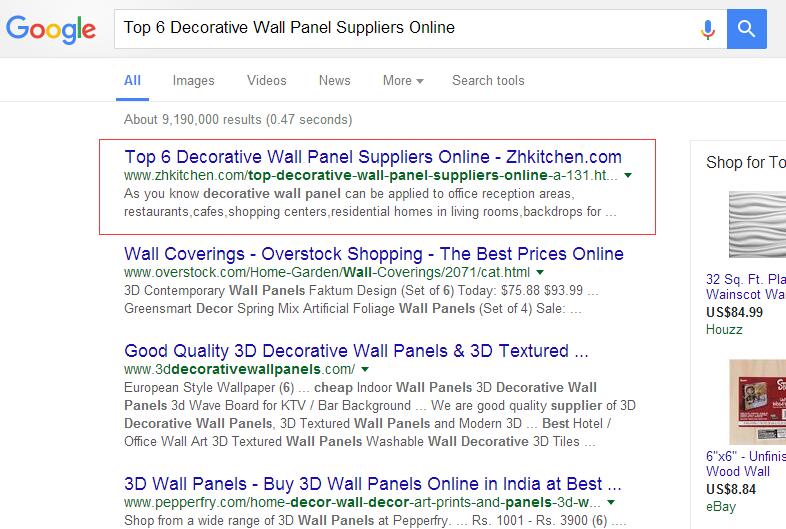Expand dropdown arrow beside pepperfry.com URL
786x529 pixels.
(x=611, y=502)
